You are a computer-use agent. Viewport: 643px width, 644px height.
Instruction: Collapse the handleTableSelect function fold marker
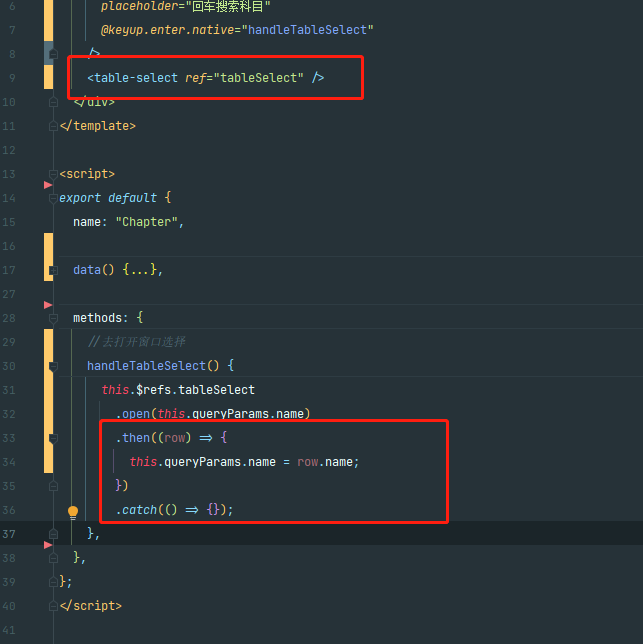point(53,366)
